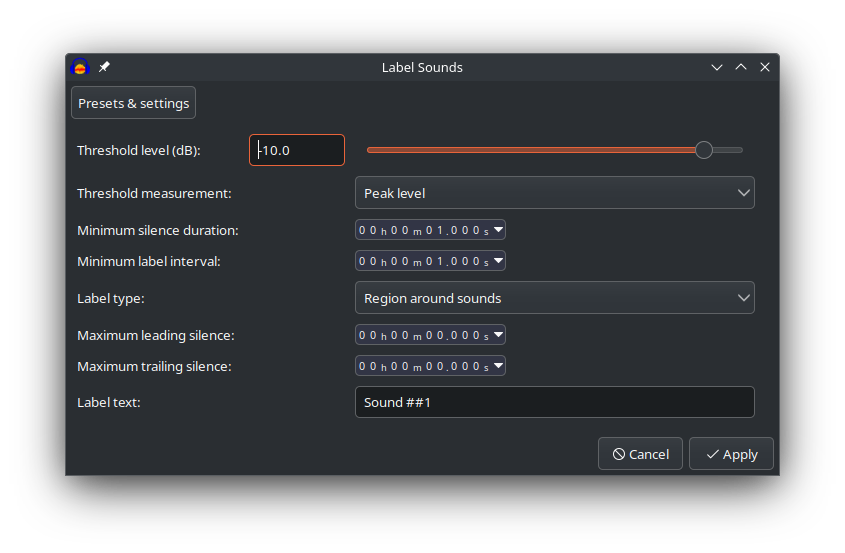
Task: Click the Minimum silence duration time field
Action: 422,230
